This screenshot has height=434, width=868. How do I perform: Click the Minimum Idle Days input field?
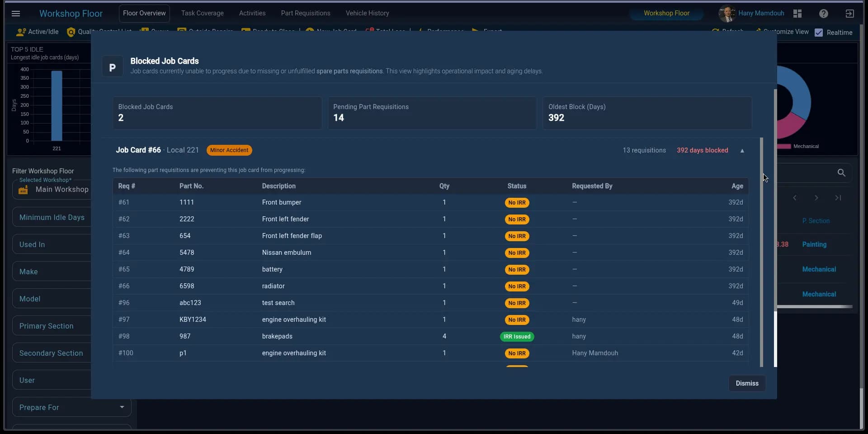click(x=52, y=217)
